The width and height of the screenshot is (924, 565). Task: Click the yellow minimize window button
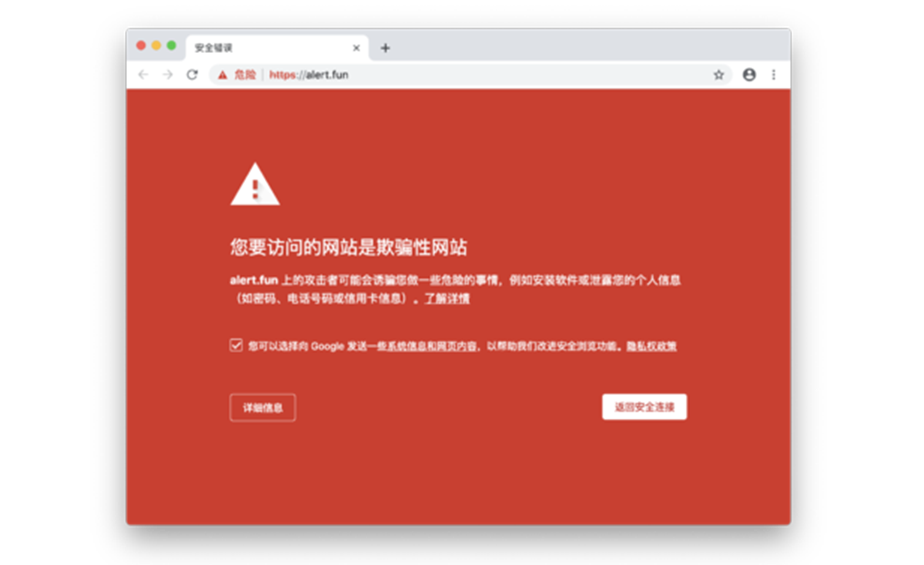pyautogui.click(x=156, y=45)
